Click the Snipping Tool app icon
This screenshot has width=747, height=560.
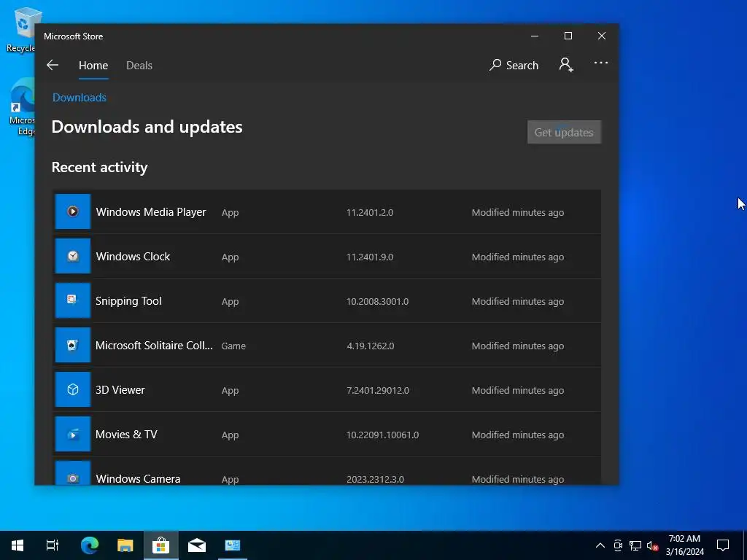[73, 300]
